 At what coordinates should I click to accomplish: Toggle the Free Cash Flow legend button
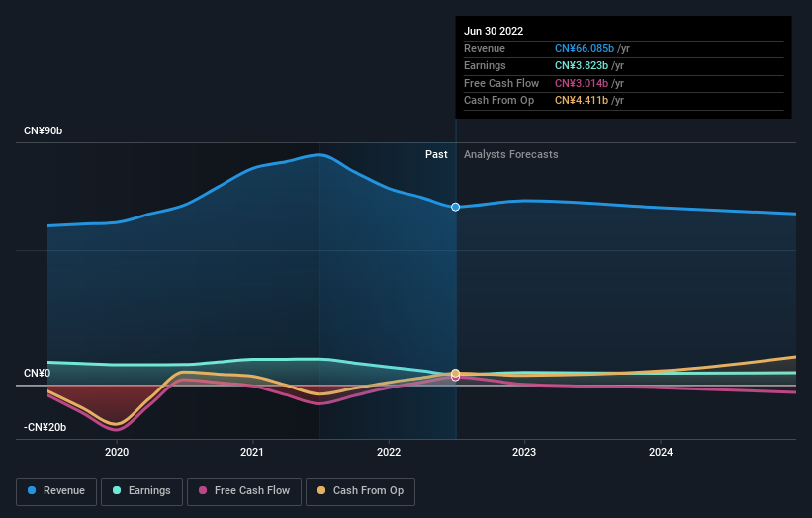tap(244, 491)
